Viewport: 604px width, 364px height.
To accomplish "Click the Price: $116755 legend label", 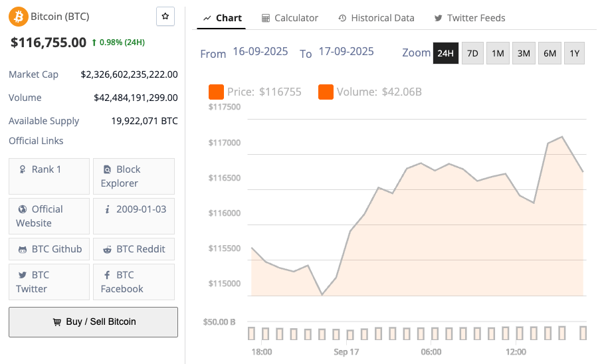I will click(x=264, y=92).
